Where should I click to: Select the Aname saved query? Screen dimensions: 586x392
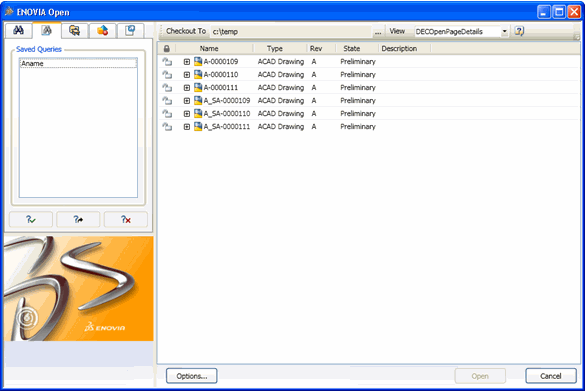coord(78,64)
